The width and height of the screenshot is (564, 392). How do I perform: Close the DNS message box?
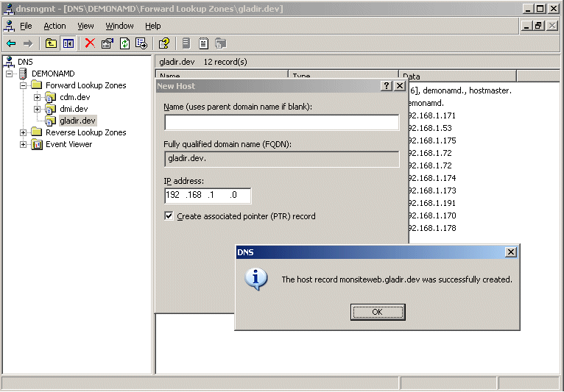[511, 252]
